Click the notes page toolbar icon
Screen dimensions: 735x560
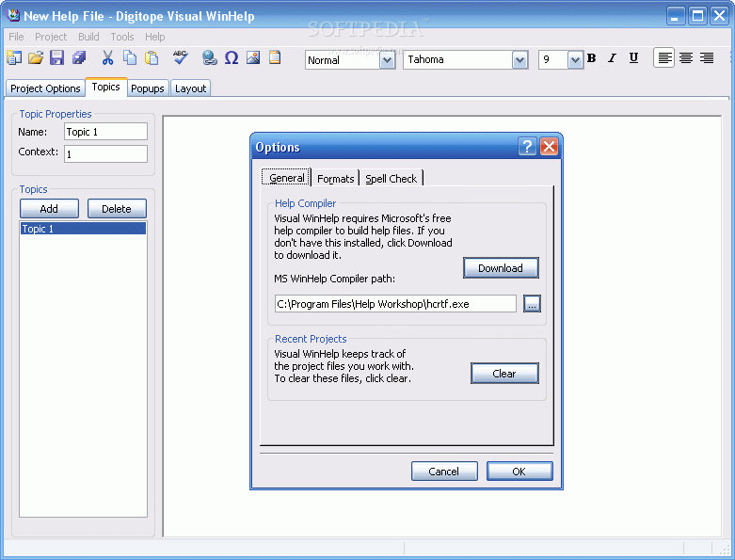pyautogui.click(x=275, y=57)
